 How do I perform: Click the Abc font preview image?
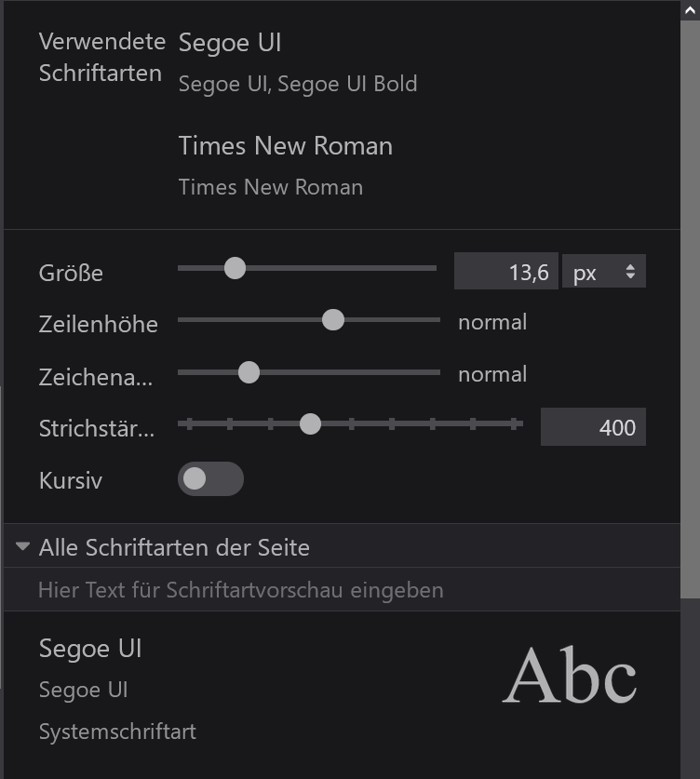tap(569, 676)
